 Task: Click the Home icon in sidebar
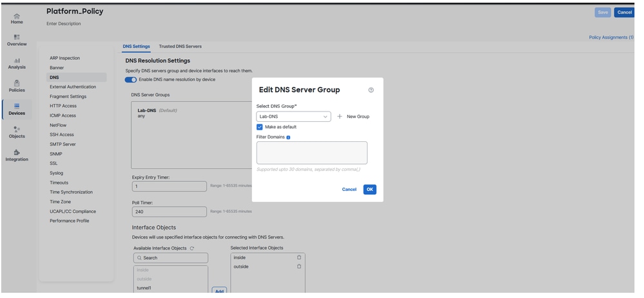click(17, 15)
